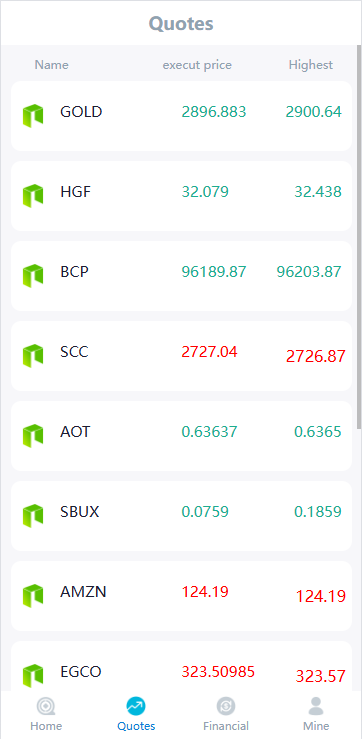This screenshot has height=739, width=362.
Task: Click the Highest column header
Action: click(311, 65)
